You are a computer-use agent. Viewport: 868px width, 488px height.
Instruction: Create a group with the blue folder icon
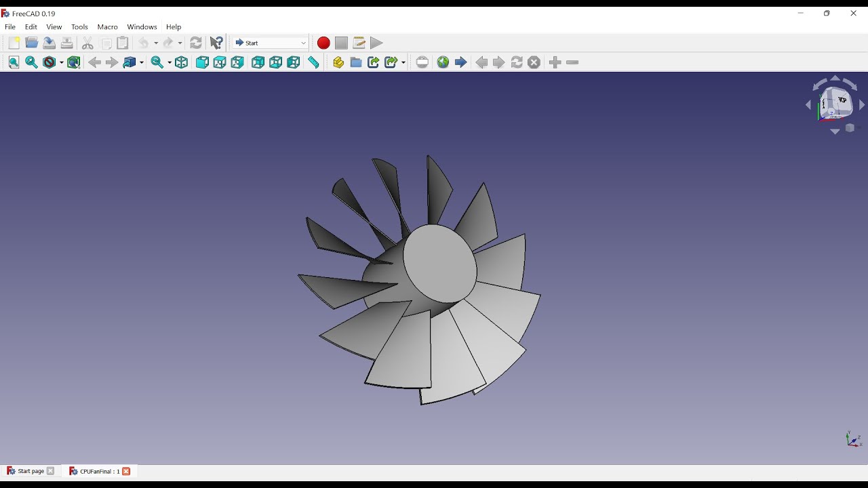coord(356,62)
